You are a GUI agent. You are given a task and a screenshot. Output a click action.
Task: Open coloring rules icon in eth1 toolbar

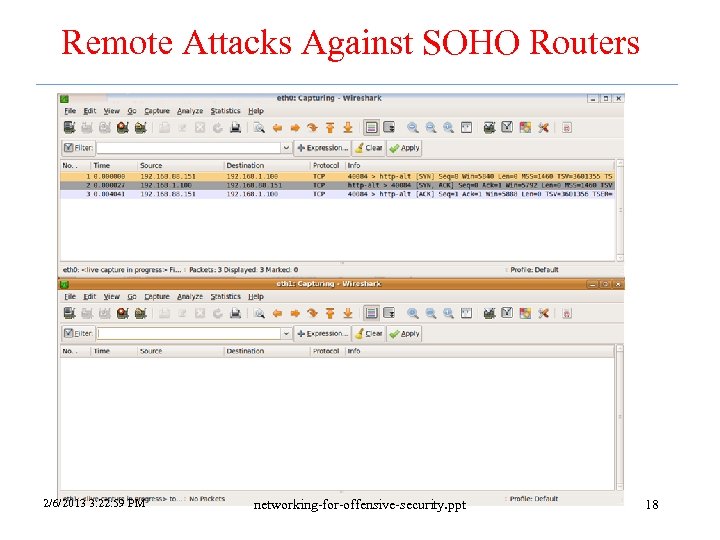[525, 313]
